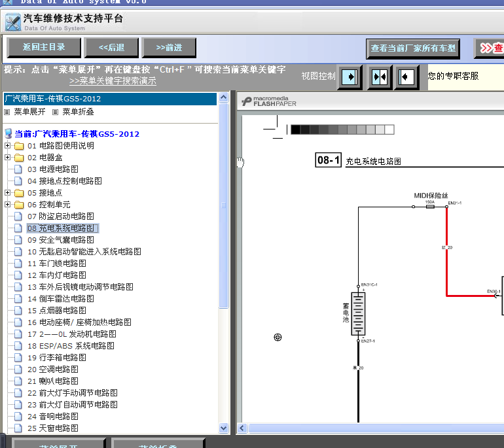Click the page icon for 03 电源电路图
The image size is (504, 448).
18,169
